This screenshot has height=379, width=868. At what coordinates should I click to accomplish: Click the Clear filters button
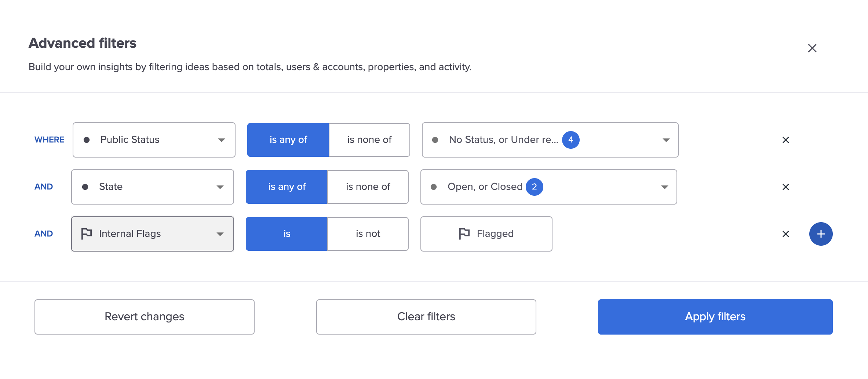point(426,317)
